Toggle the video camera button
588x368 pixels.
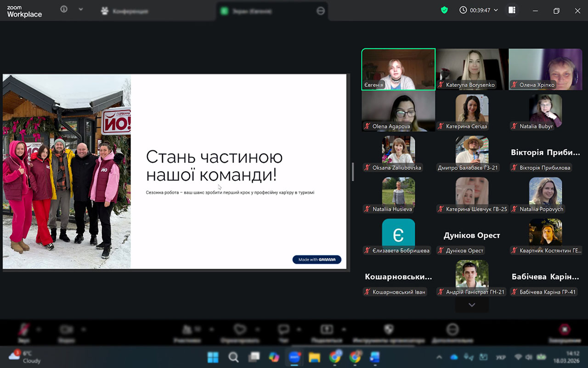pos(67,329)
